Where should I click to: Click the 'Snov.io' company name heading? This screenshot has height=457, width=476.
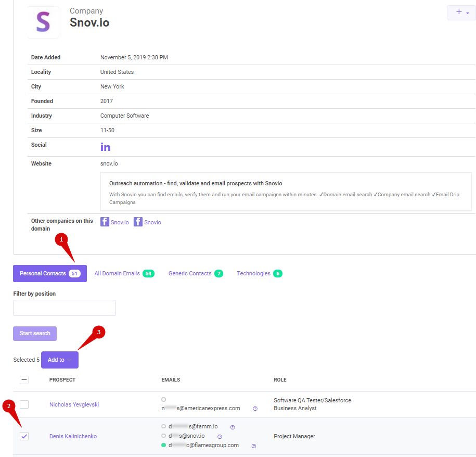[89, 22]
